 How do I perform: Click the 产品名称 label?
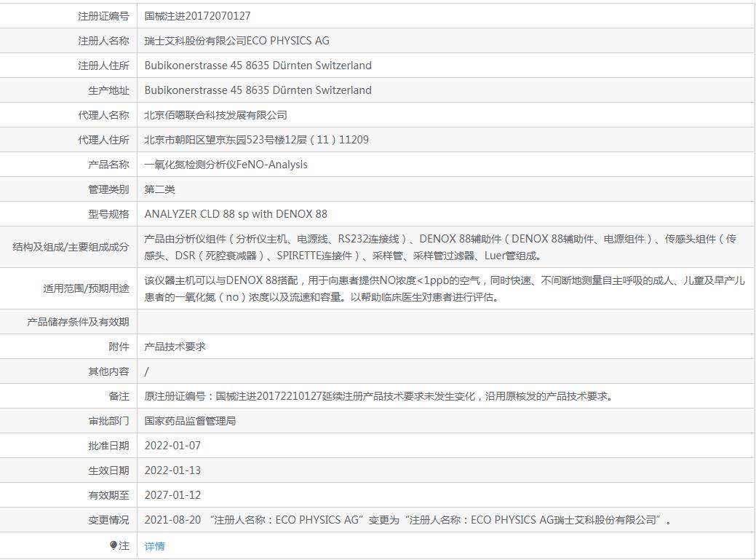pos(108,165)
